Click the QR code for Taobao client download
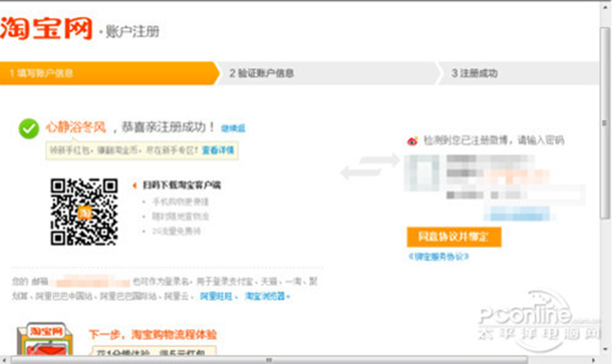The image size is (612, 364). (84, 211)
